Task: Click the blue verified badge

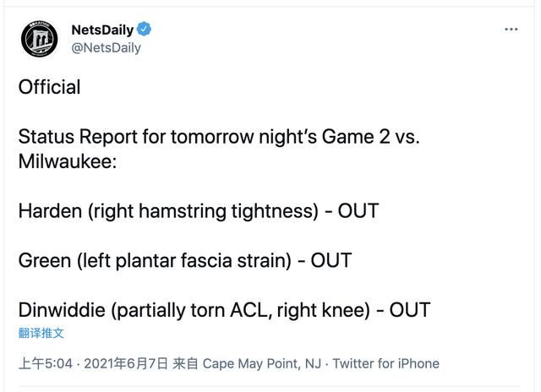Action: click(x=144, y=29)
